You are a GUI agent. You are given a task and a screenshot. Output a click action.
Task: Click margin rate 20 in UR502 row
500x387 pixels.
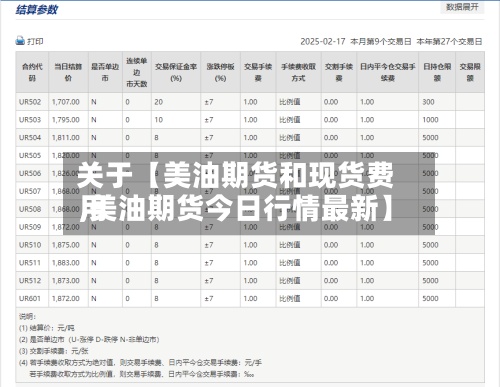159,102
